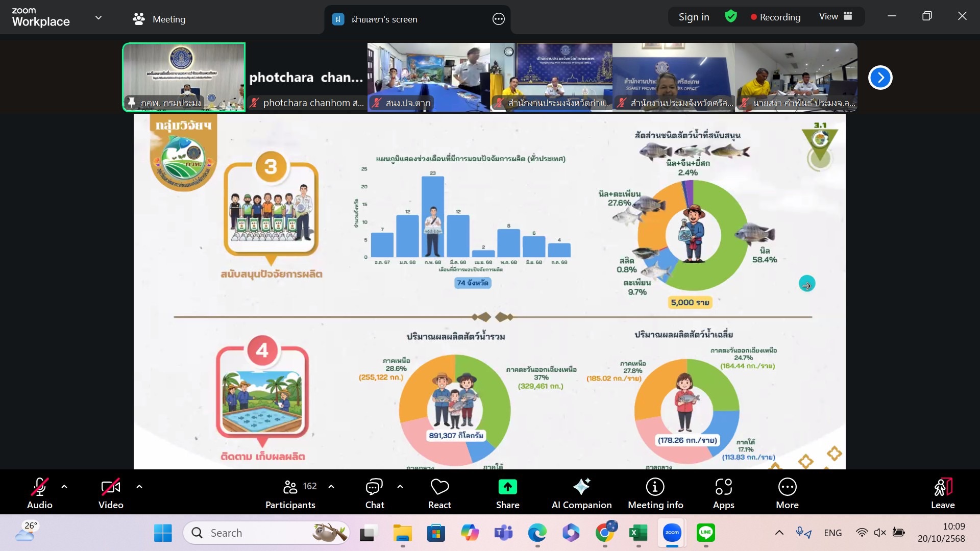
Task: Open View layout menu
Action: click(x=835, y=16)
